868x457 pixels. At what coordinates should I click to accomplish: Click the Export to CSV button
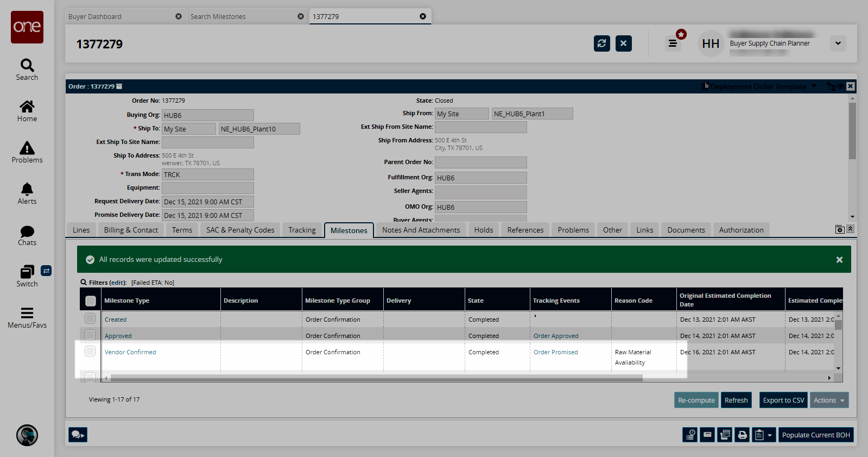(783, 400)
